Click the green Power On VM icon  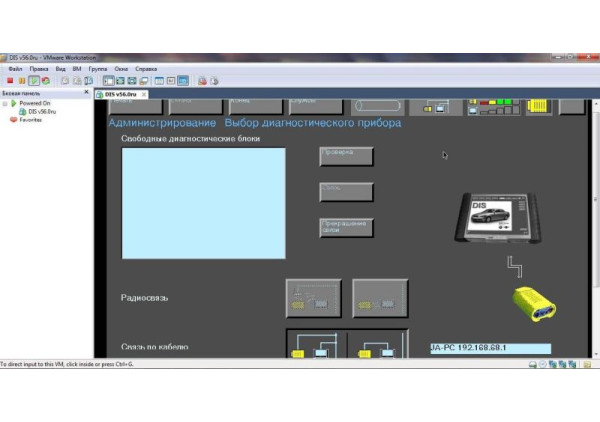pyautogui.click(x=34, y=80)
